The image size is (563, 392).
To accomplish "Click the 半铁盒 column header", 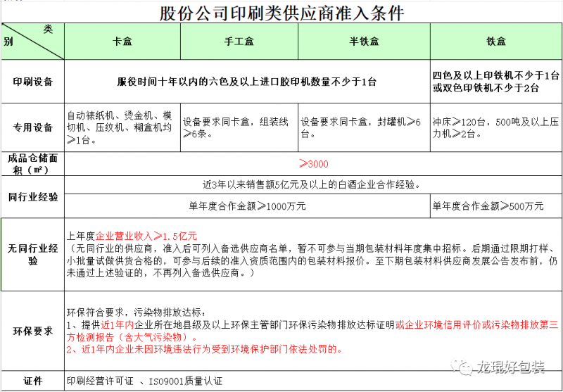I will tap(364, 42).
